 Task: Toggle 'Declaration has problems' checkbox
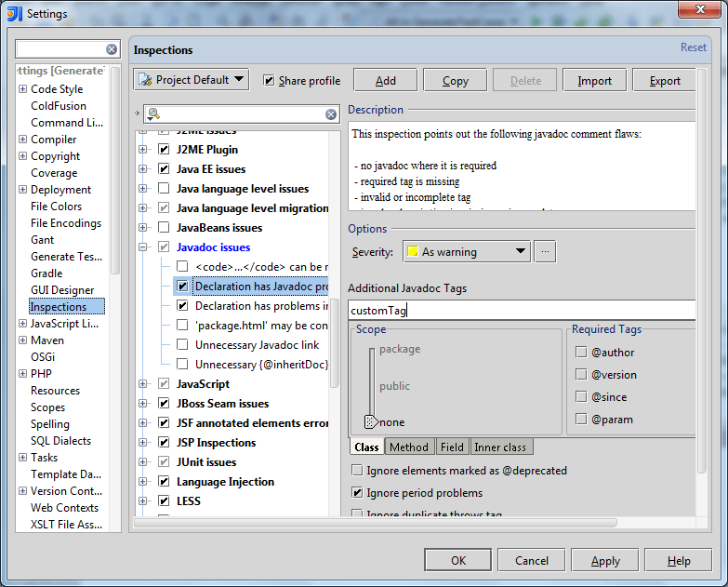(182, 305)
